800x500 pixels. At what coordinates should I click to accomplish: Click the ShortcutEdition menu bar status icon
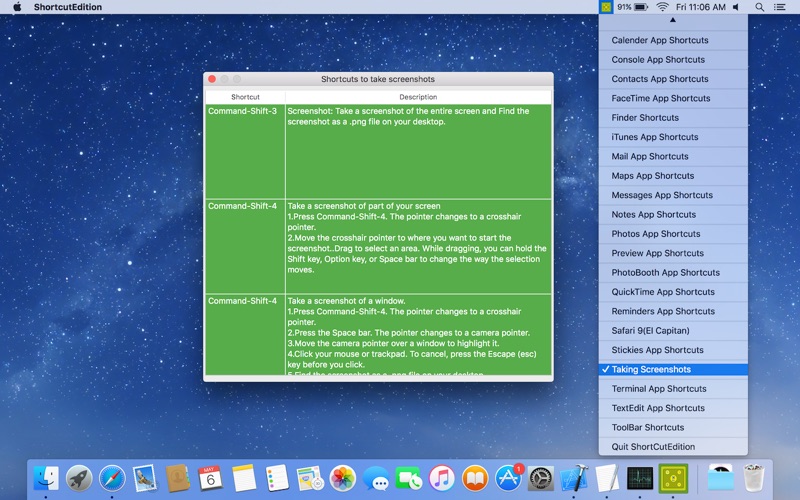point(606,7)
